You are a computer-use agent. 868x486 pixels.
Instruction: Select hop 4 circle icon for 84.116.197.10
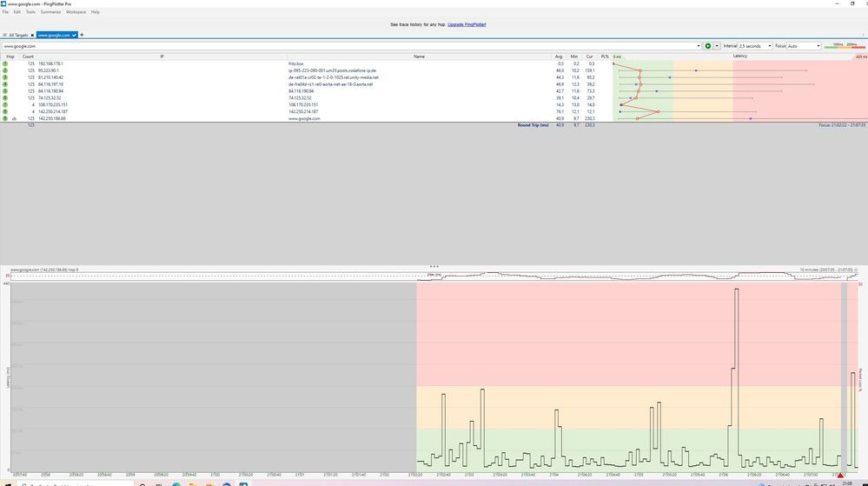point(5,84)
